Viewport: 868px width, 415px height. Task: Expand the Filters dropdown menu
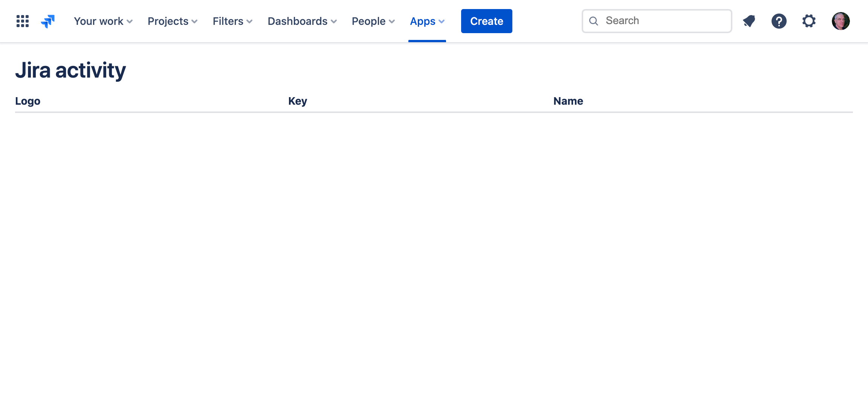click(232, 21)
